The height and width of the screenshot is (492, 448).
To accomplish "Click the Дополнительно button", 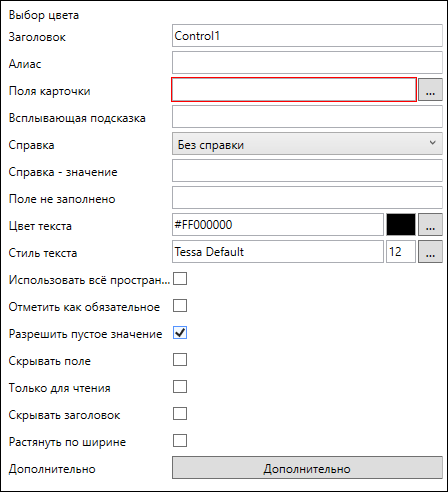I will (307, 468).
